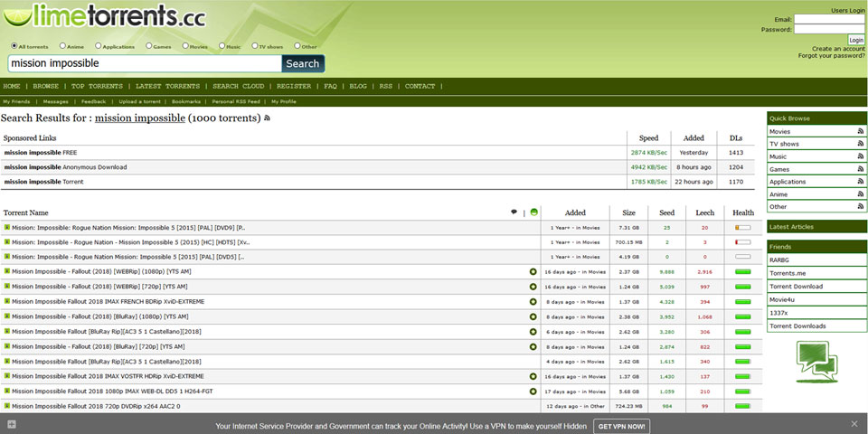Viewport: 868px width, 434px height.
Task: Click the green chat bubbles icon
Action: click(816, 359)
